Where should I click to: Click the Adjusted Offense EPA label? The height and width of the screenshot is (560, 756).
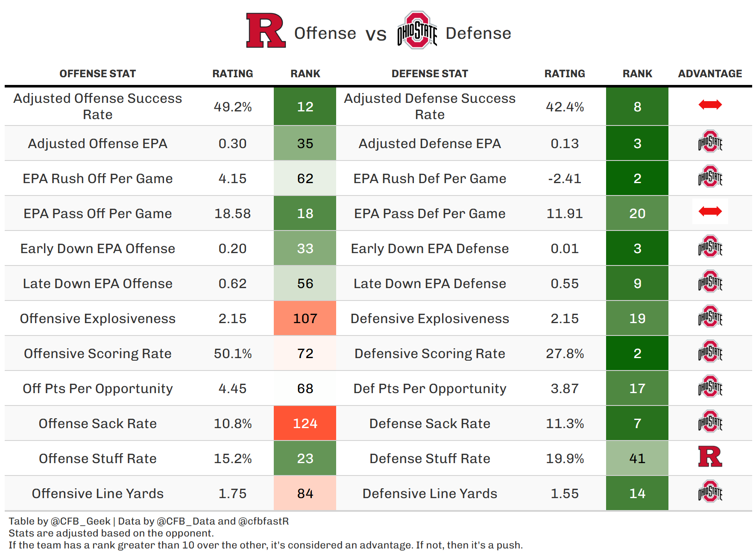[x=97, y=143]
